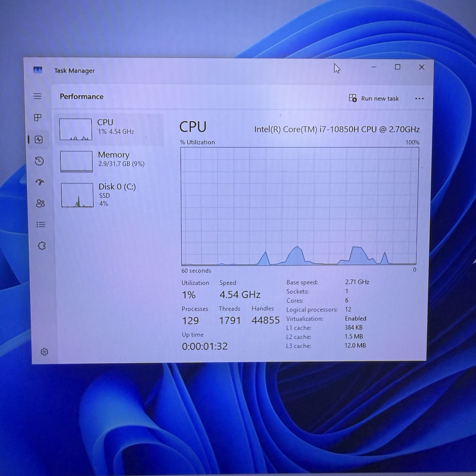This screenshot has height=476, width=476.
Task: Select the Memory item in resource list
Action: coord(109,162)
